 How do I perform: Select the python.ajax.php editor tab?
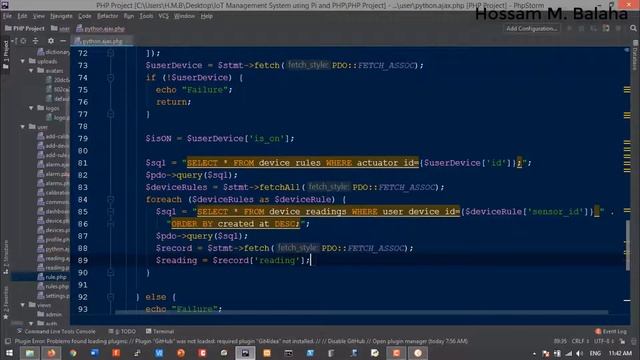click(x=102, y=41)
